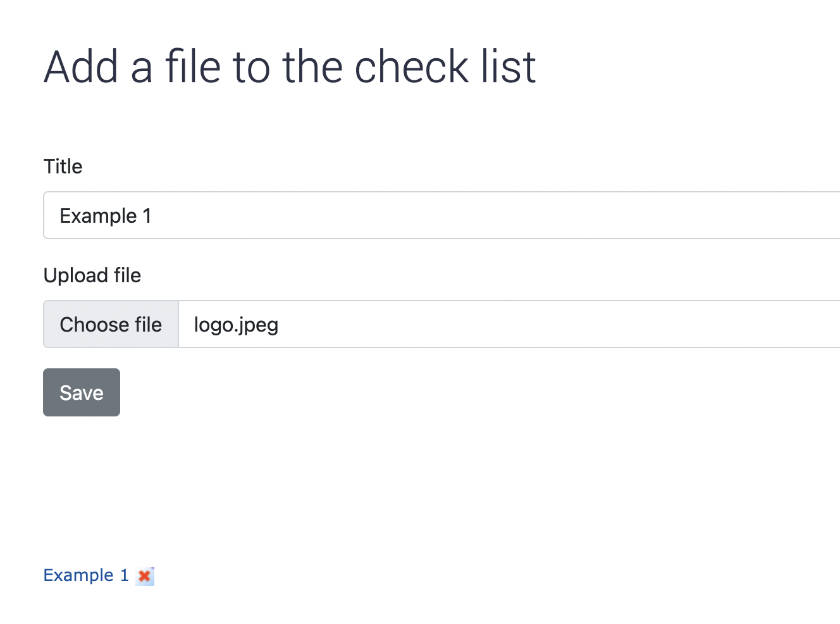Screen dimensions: 840x624
Task: Select the page heading 'Add a file to the check list'
Action: [290, 66]
